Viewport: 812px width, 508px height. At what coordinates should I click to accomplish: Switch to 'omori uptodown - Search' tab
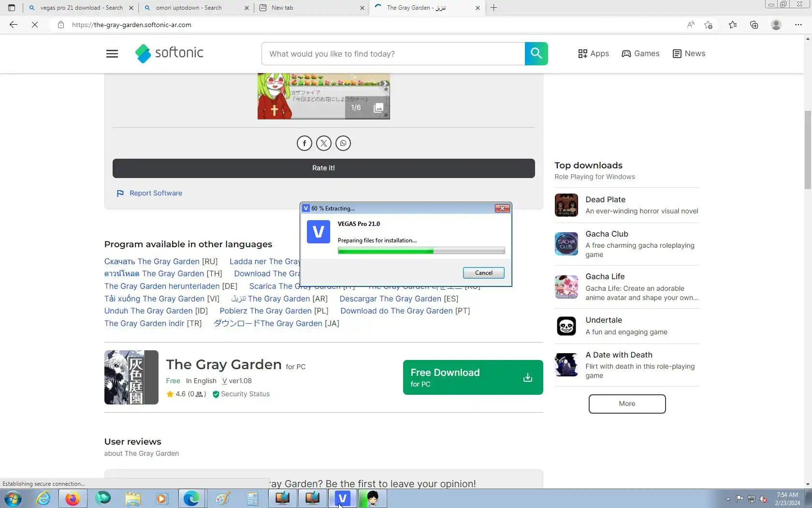click(x=196, y=8)
